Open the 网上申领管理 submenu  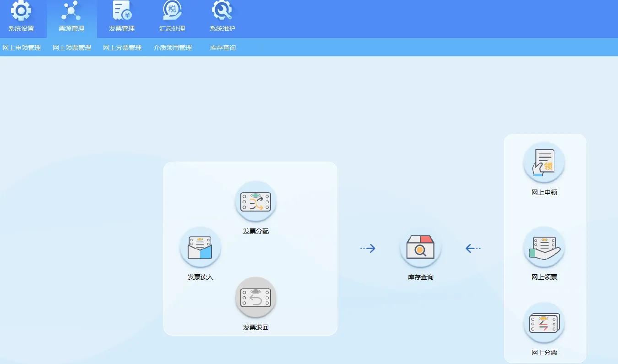click(x=22, y=48)
